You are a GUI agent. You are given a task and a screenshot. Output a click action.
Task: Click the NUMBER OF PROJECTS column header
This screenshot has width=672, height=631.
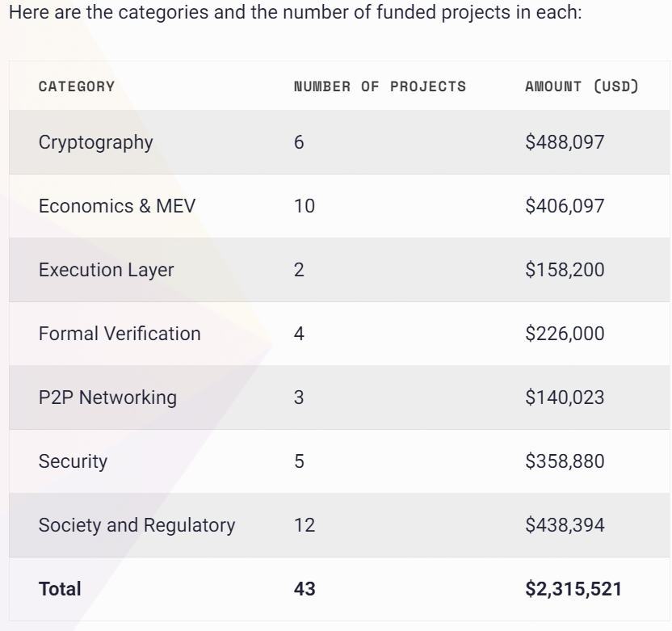[380, 86]
